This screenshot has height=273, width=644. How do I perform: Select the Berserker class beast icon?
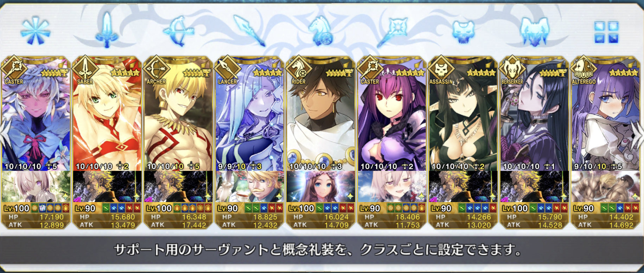(x=535, y=32)
